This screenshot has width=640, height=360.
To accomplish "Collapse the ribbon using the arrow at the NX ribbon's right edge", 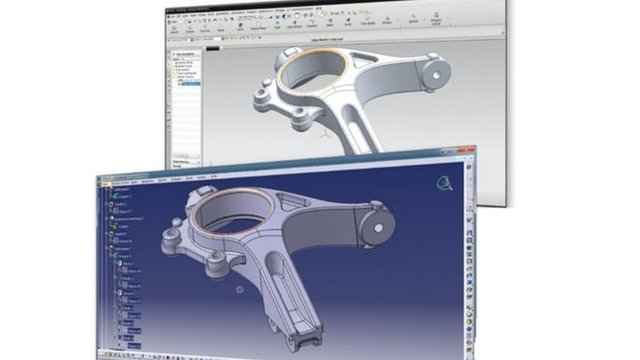I will coord(502,33).
